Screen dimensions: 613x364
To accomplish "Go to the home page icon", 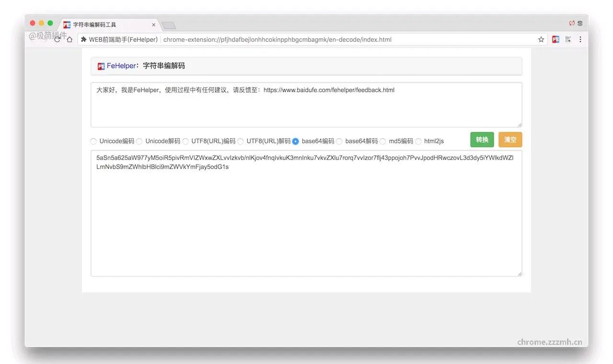I will (69, 39).
